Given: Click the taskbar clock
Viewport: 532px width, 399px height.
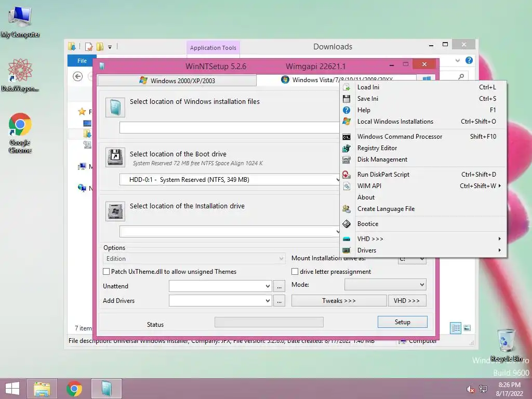Looking at the screenshot, I should (510, 389).
